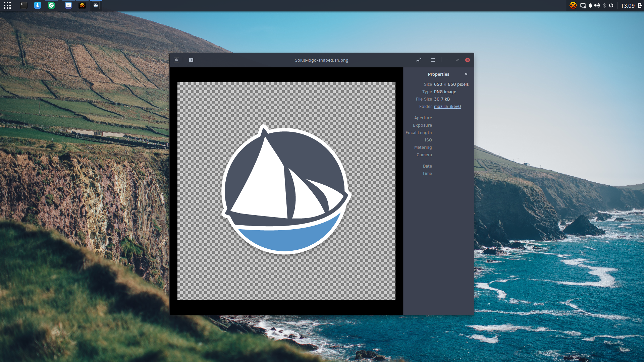
Task: Click the Camera label
Action: (x=424, y=155)
